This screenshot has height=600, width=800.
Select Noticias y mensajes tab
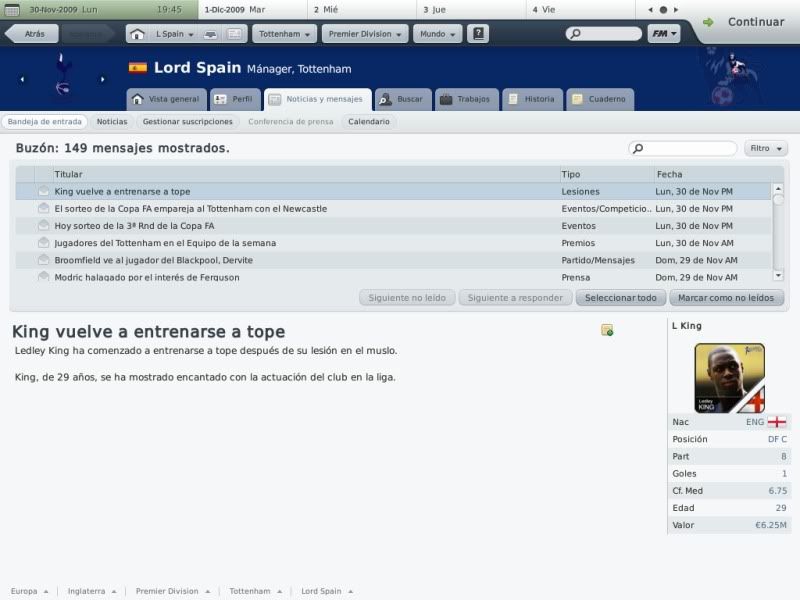[x=317, y=99]
